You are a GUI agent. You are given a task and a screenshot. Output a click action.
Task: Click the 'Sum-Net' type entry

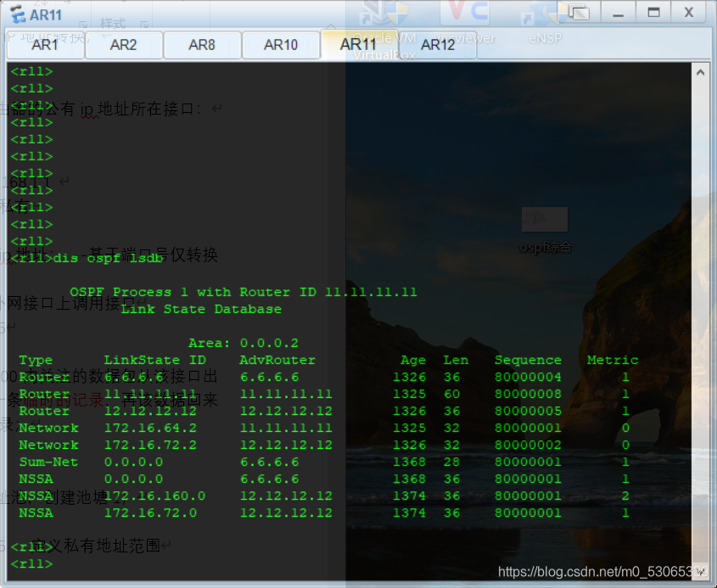48,462
